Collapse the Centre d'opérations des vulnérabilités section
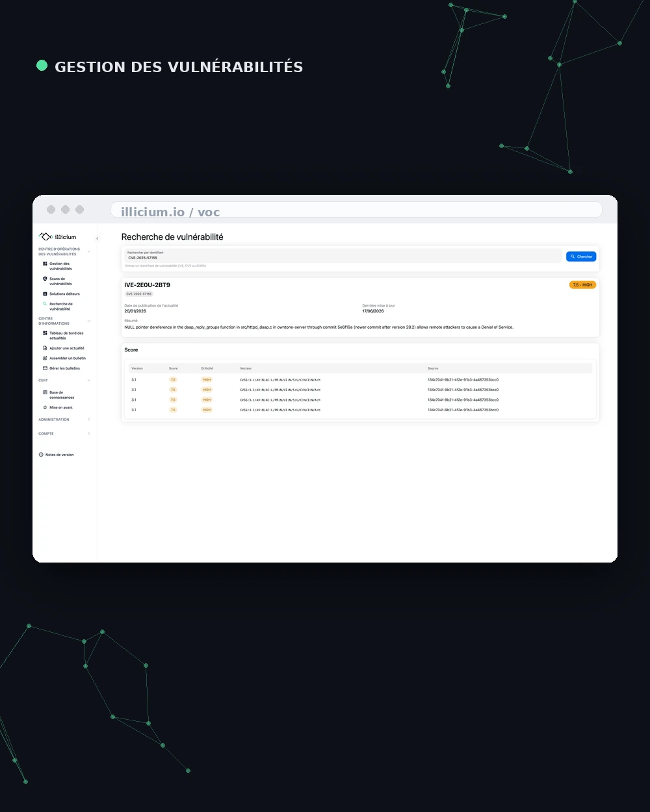Image resolution: width=650 pixels, height=812 pixels. tap(89, 251)
